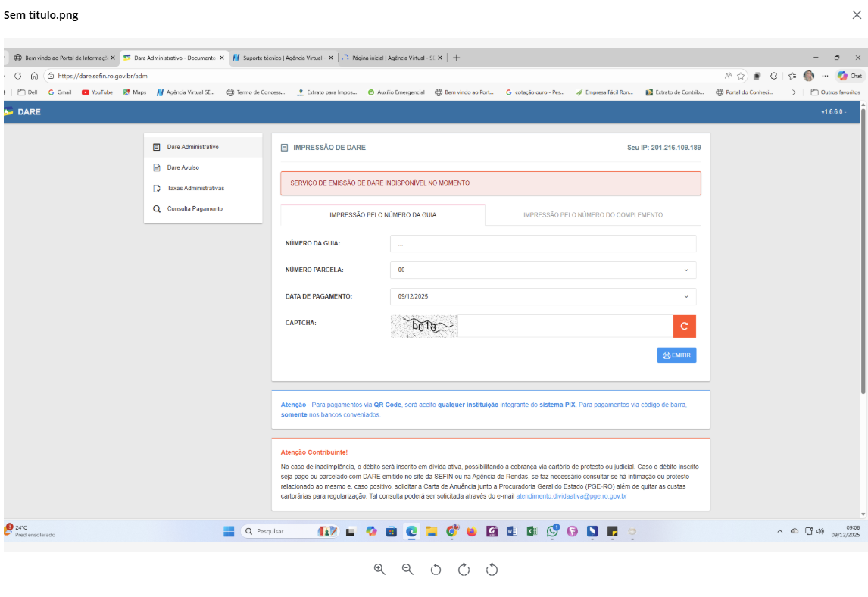Rotate image counterclockwise with first rotate icon
This screenshot has height=597, width=868.
point(436,570)
